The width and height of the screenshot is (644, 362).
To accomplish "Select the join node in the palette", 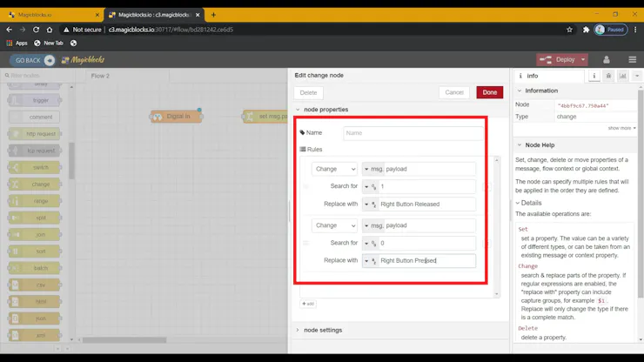I will 35,235.
